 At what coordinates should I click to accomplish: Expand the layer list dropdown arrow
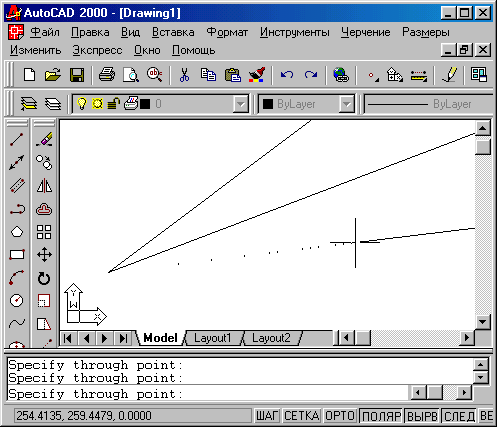click(240, 104)
